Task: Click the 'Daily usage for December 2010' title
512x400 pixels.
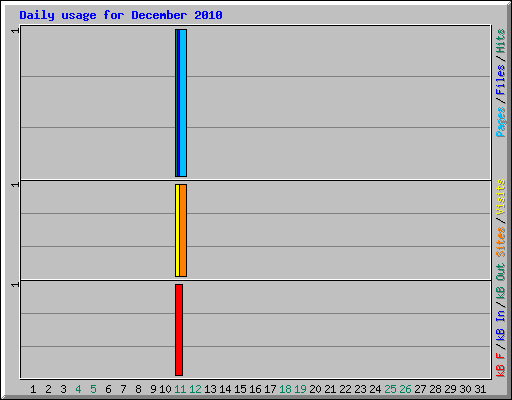Action: click(x=121, y=15)
